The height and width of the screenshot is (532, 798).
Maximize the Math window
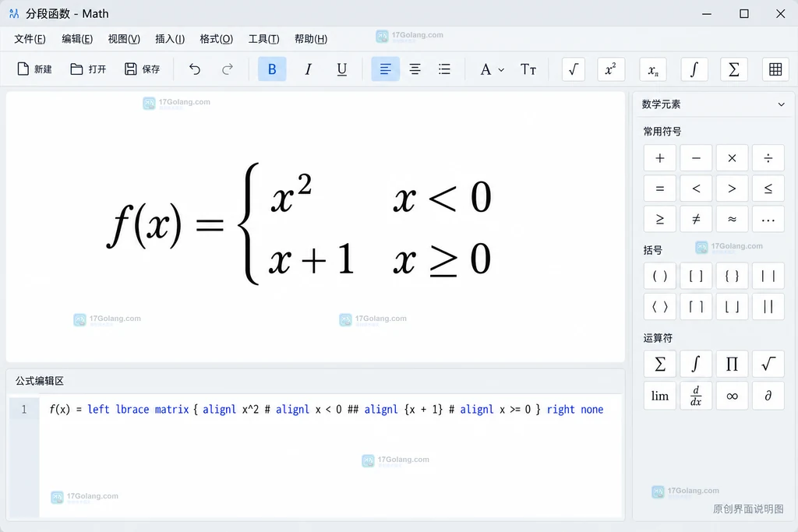pos(744,14)
